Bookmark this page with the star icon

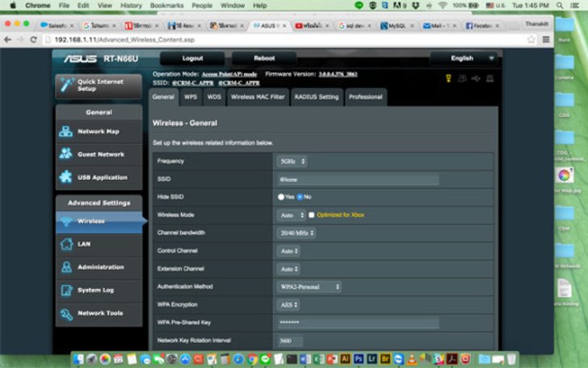[x=531, y=40]
